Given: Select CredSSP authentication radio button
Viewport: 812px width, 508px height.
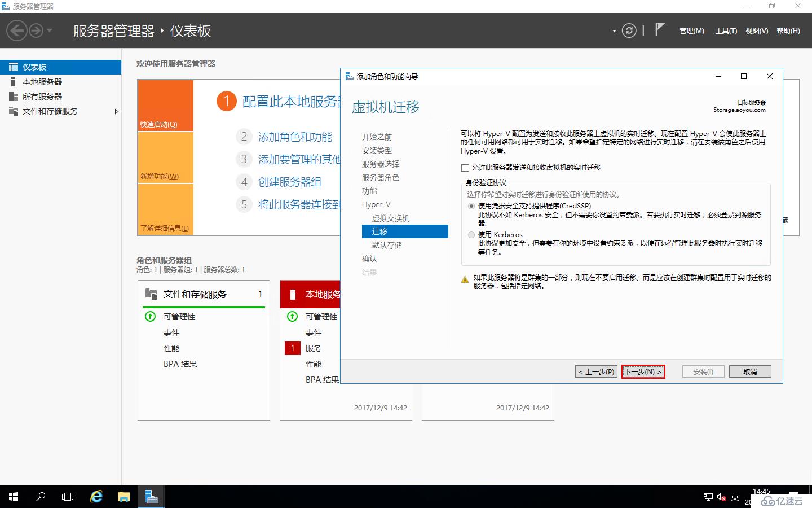Looking at the screenshot, I should (x=471, y=206).
